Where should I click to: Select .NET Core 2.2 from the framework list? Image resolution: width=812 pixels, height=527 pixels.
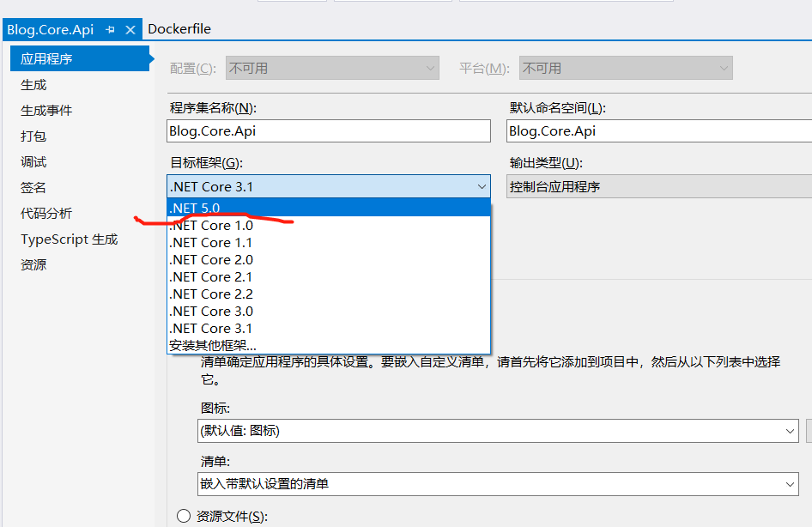pyautogui.click(x=329, y=294)
